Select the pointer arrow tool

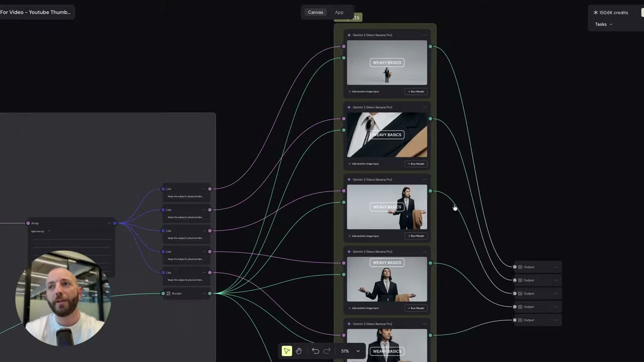coord(287,351)
